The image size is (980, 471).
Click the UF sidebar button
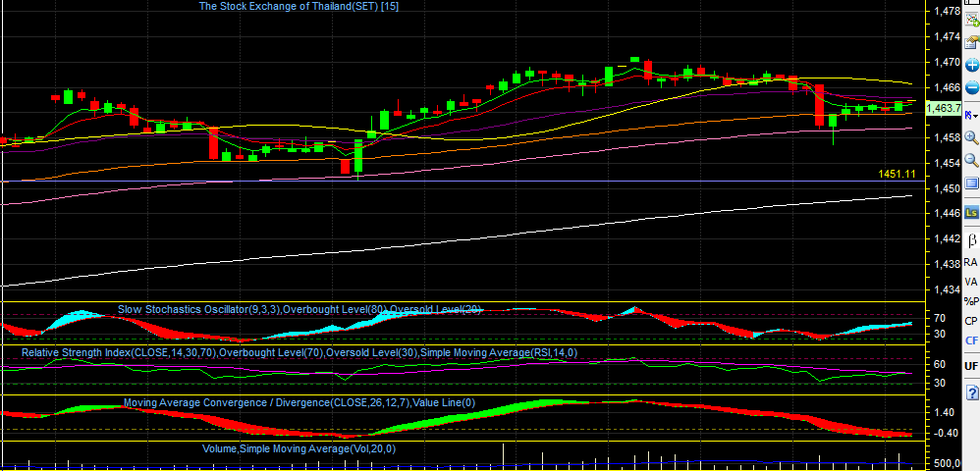click(971, 366)
